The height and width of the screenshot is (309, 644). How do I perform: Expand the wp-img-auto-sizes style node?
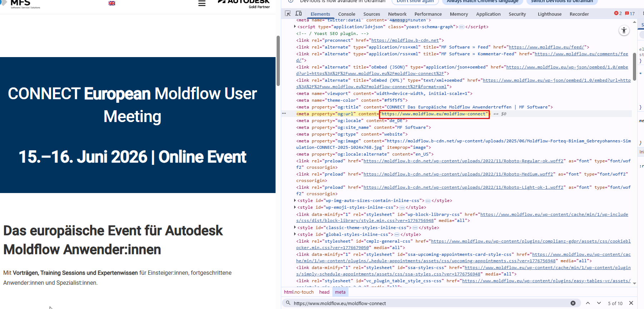click(295, 200)
